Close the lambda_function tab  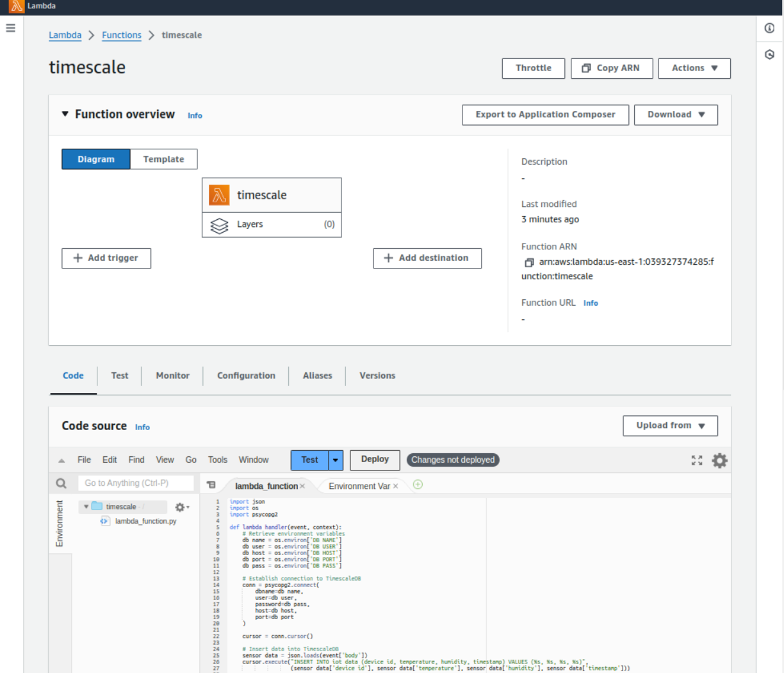point(302,486)
